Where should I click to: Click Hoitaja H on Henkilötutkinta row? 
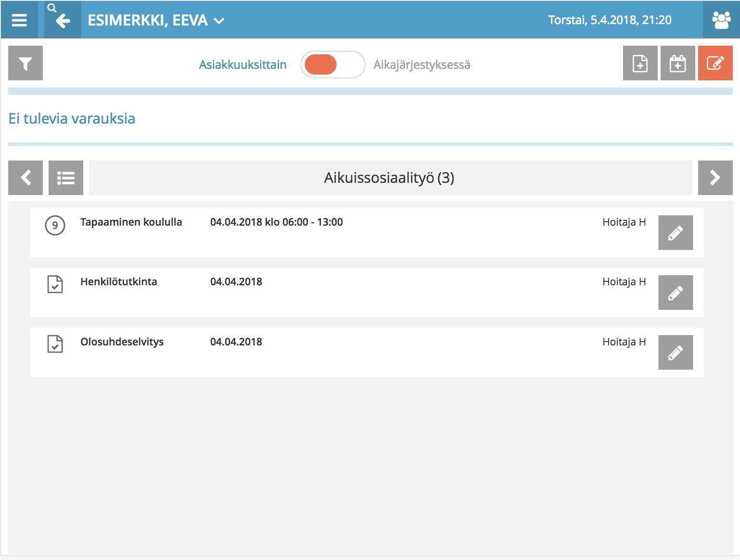624,281
